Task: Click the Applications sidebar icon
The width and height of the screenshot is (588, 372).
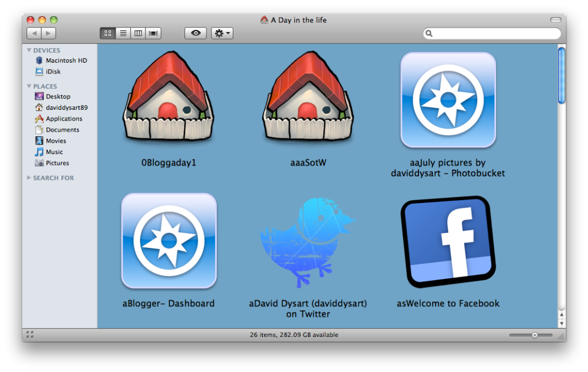Action: pyautogui.click(x=39, y=118)
